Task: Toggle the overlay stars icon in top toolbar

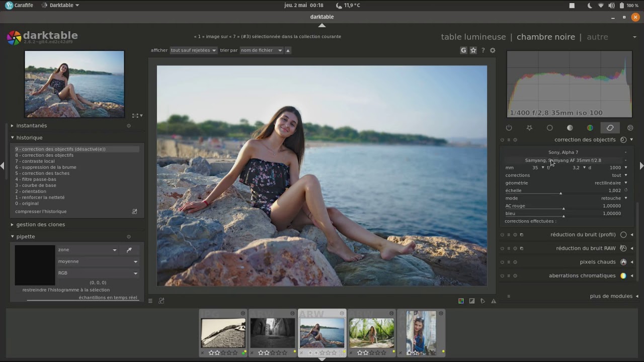Action: point(473,50)
